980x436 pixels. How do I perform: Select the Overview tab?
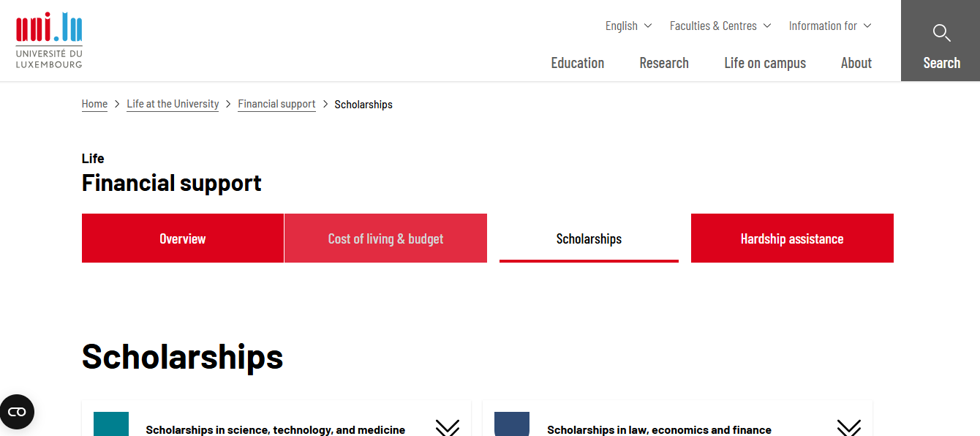[x=182, y=238]
